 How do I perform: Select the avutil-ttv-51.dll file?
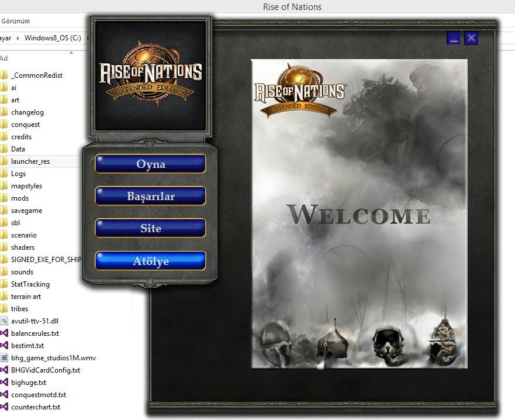[x=34, y=321]
